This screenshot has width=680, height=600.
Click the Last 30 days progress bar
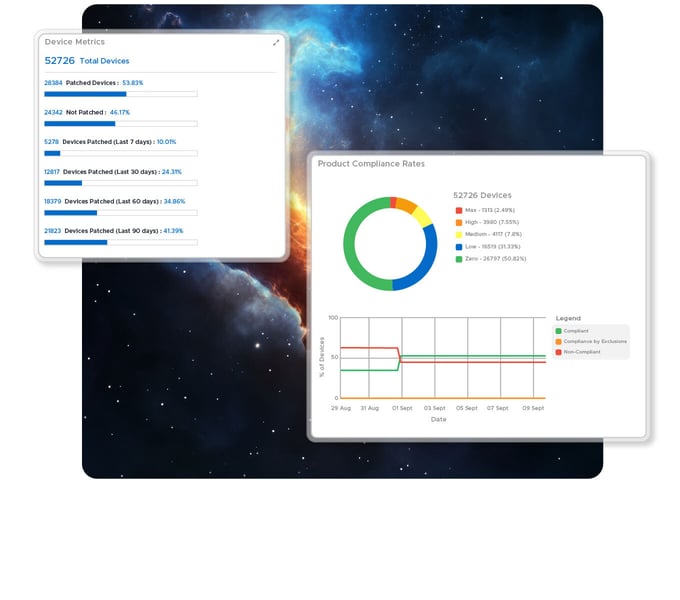click(121, 183)
